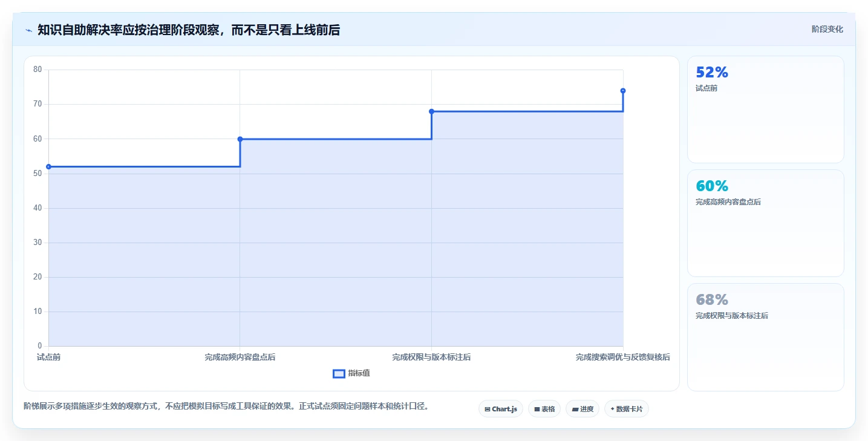Click the y-axis value 40
The width and height of the screenshot is (868, 441).
(38, 208)
